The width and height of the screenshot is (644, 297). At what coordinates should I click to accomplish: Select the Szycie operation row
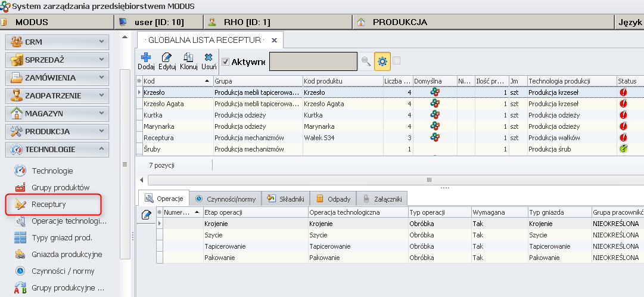click(400, 235)
